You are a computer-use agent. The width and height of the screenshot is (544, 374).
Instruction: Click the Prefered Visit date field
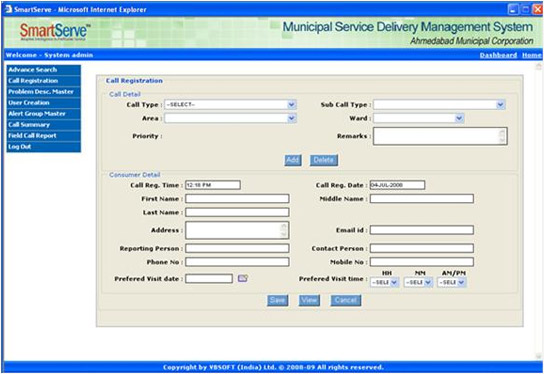click(x=209, y=279)
